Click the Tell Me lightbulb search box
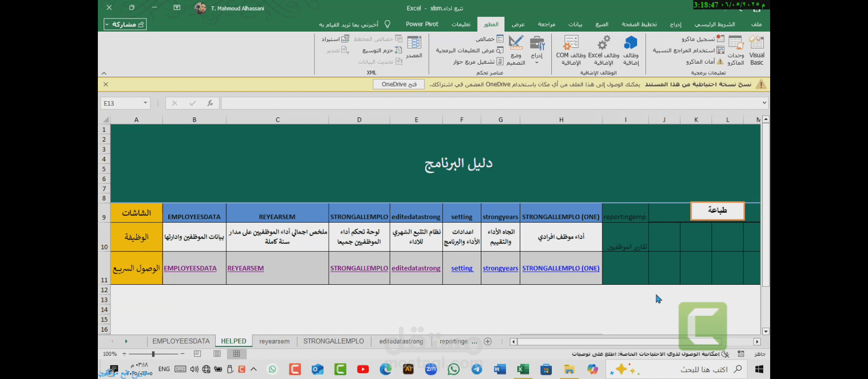 coord(355,24)
